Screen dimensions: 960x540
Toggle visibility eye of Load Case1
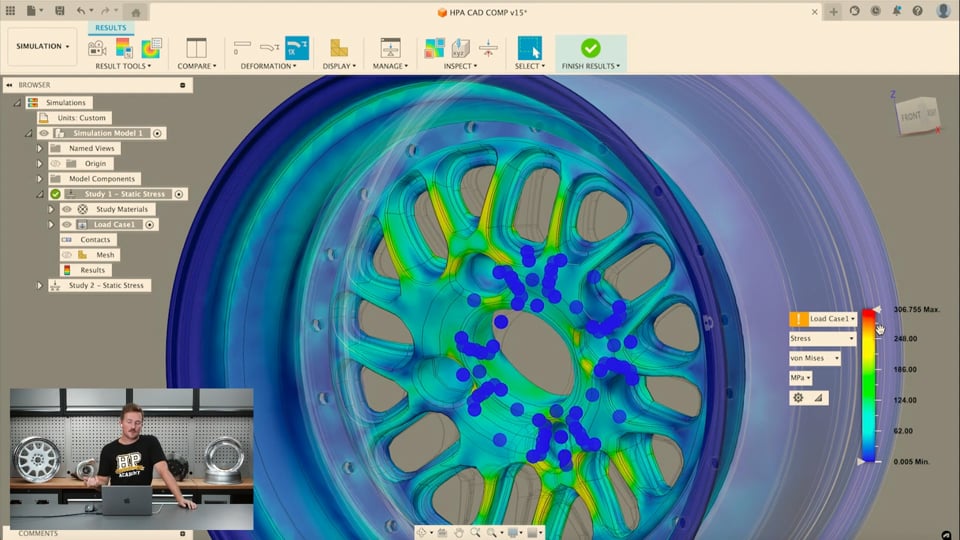click(x=67, y=225)
